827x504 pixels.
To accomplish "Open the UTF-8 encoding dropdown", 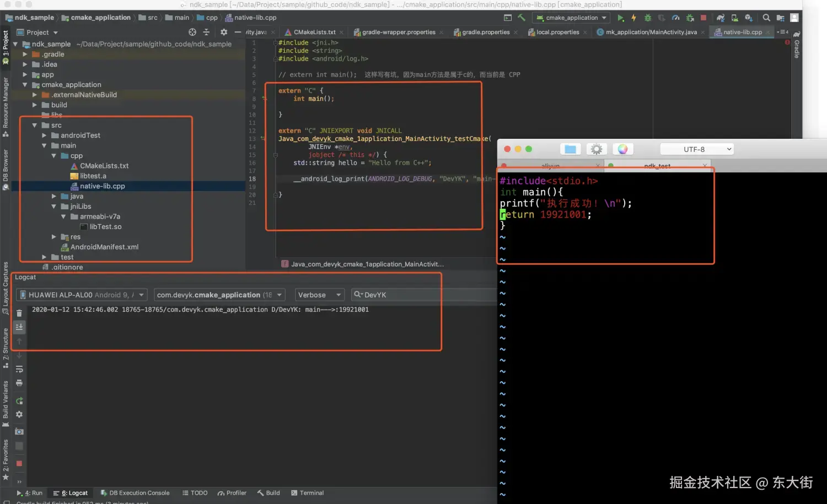I will point(697,149).
